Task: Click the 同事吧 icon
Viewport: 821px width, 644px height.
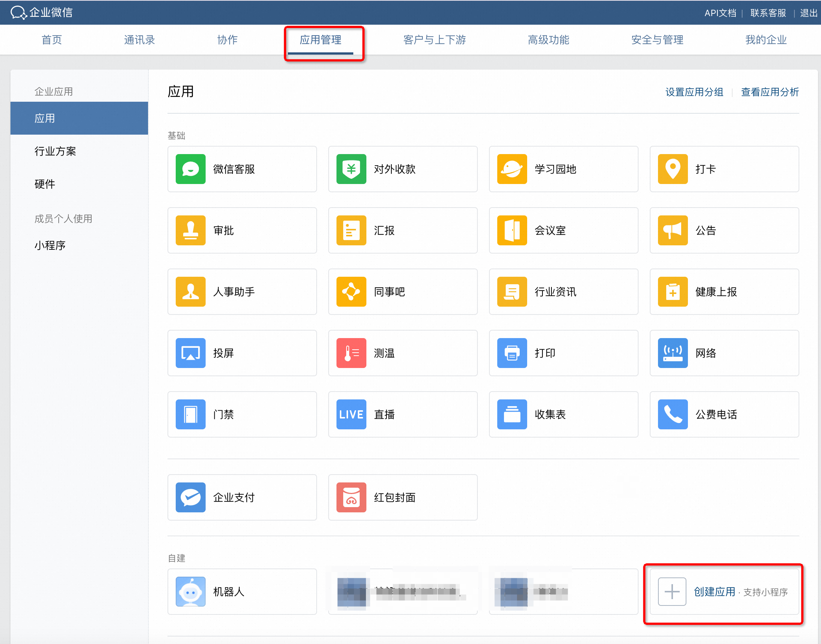Action: [x=351, y=292]
